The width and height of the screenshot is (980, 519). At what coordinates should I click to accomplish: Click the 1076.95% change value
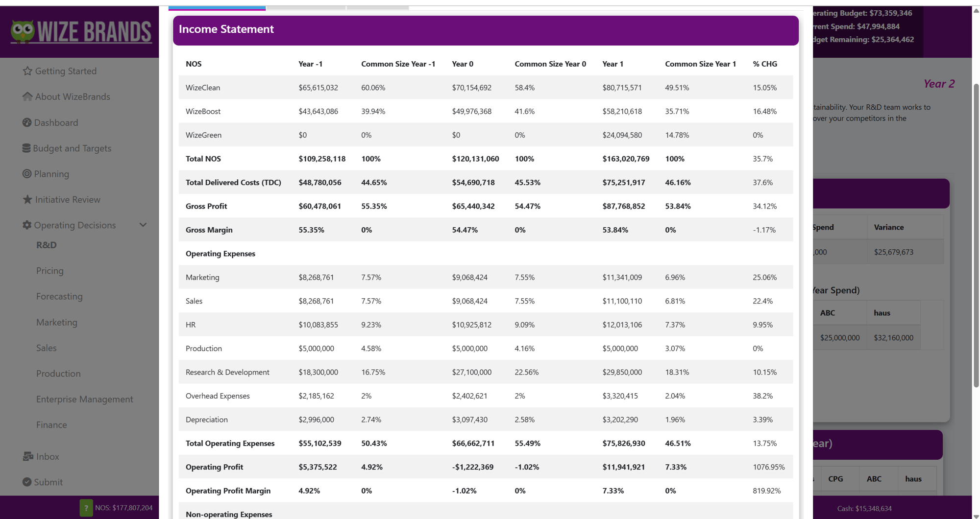click(x=769, y=467)
